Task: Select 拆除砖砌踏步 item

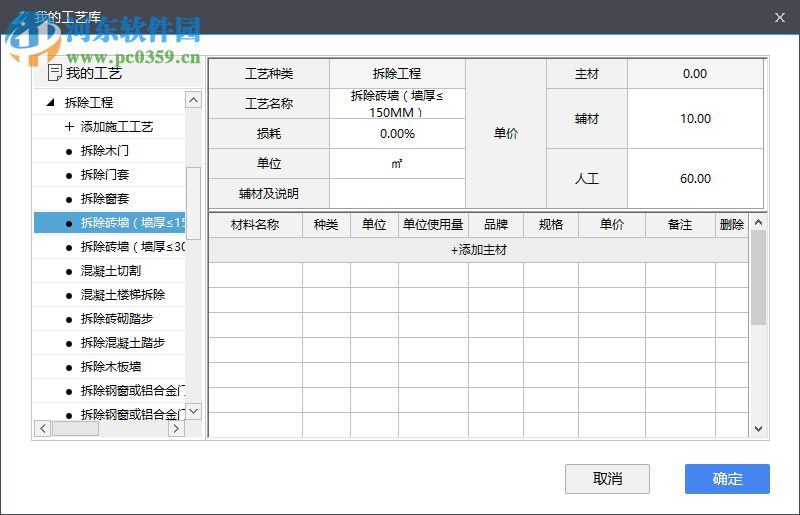Action: pos(109,318)
